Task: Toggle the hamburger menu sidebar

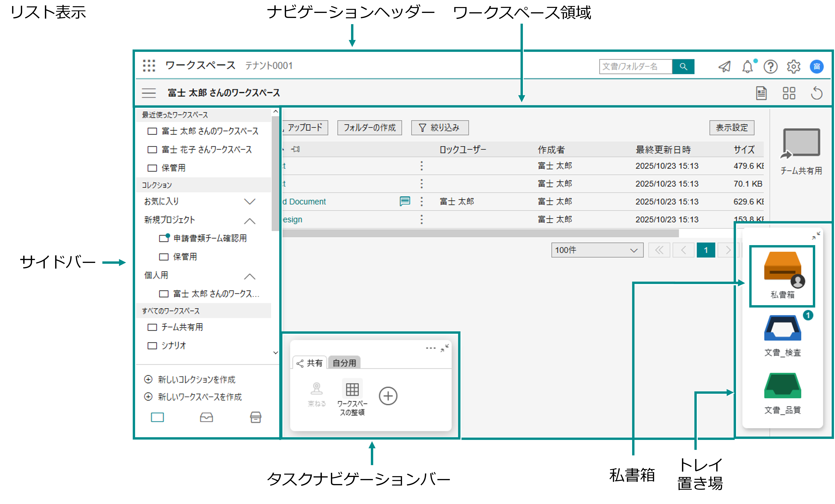Action: pyautogui.click(x=149, y=93)
